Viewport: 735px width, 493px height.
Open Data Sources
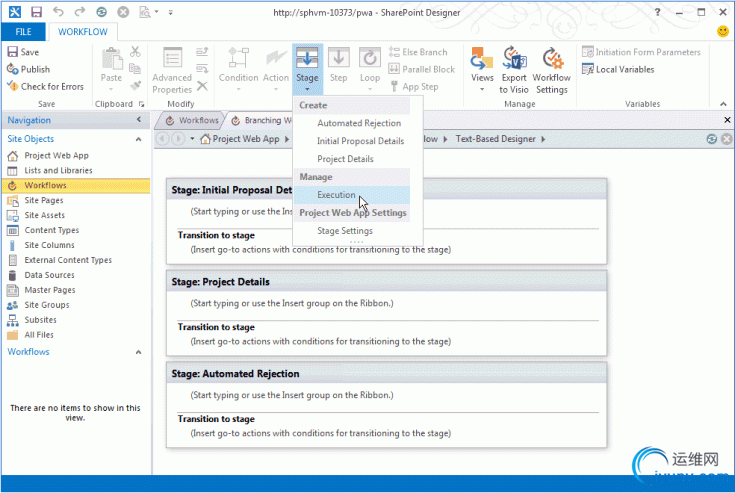pyautogui.click(x=49, y=275)
